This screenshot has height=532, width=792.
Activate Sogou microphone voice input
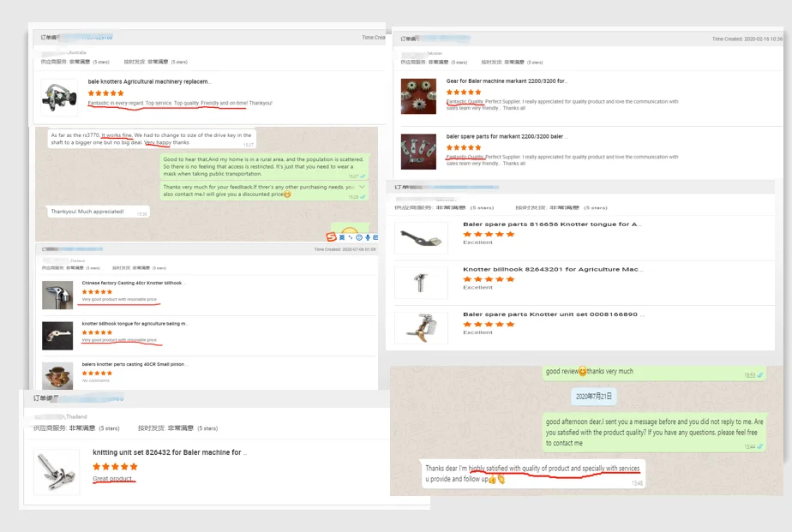click(x=368, y=237)
